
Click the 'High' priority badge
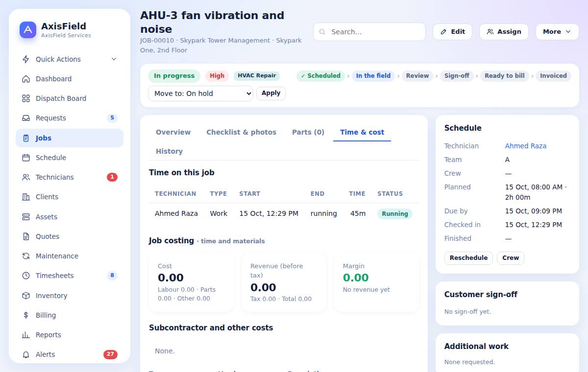pos(217,76)
